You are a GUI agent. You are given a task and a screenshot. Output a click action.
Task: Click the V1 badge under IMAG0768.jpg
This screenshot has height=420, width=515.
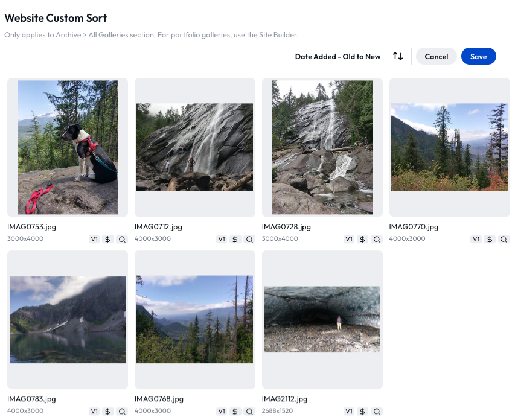[222, 412]
